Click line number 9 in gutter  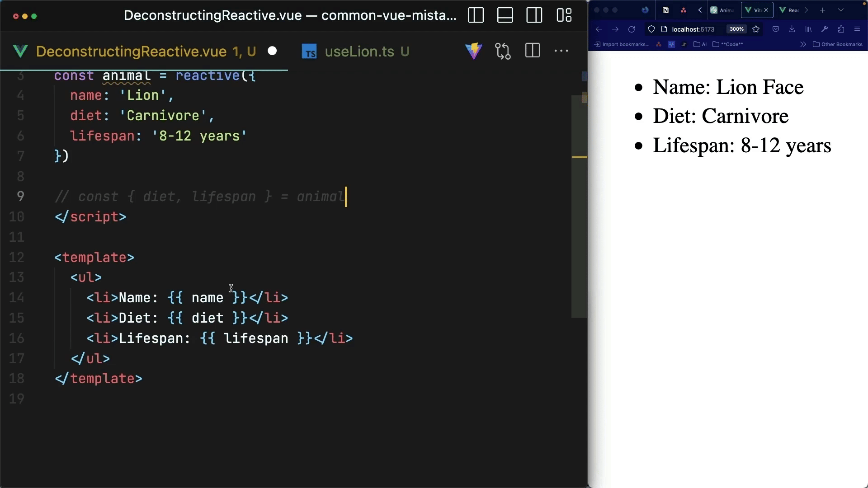20,197
